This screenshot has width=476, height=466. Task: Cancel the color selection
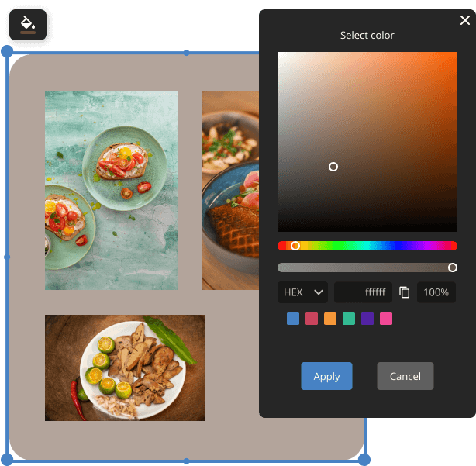(x=405, y=376)
